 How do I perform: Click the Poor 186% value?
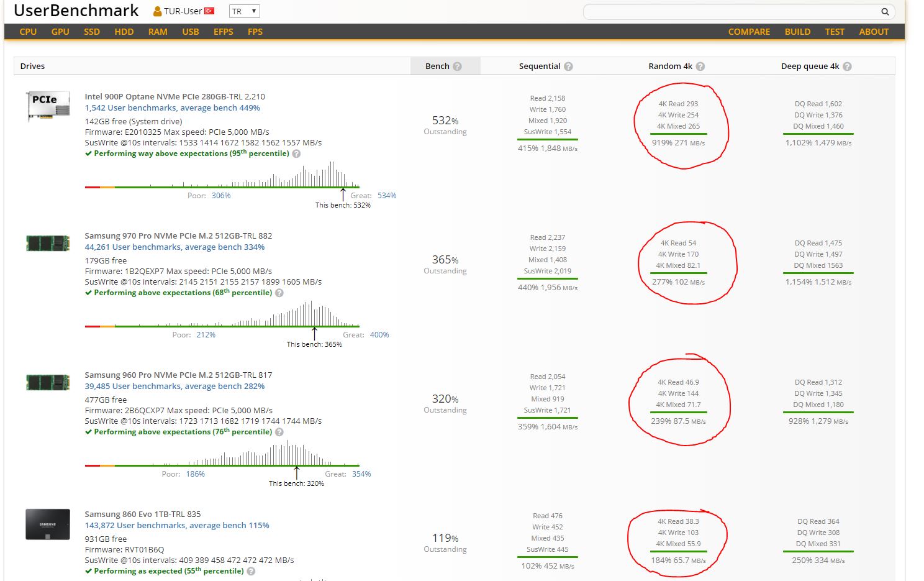coord(195,474)
